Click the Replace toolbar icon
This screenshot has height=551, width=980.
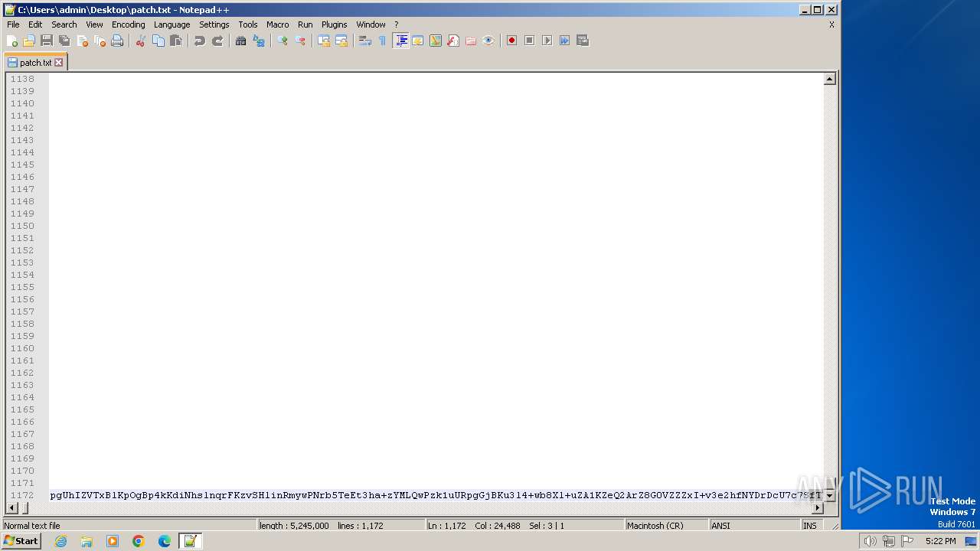pos(259,41)
